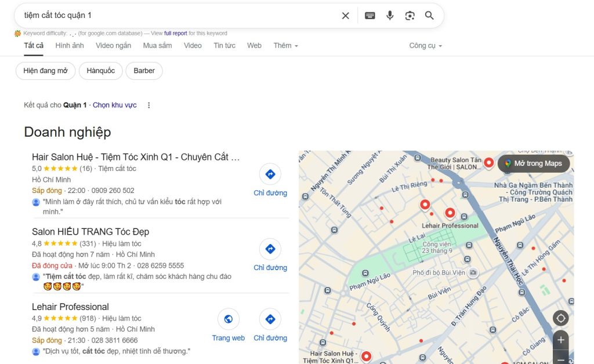Click Mở trong Maps button

coord(534,163)
